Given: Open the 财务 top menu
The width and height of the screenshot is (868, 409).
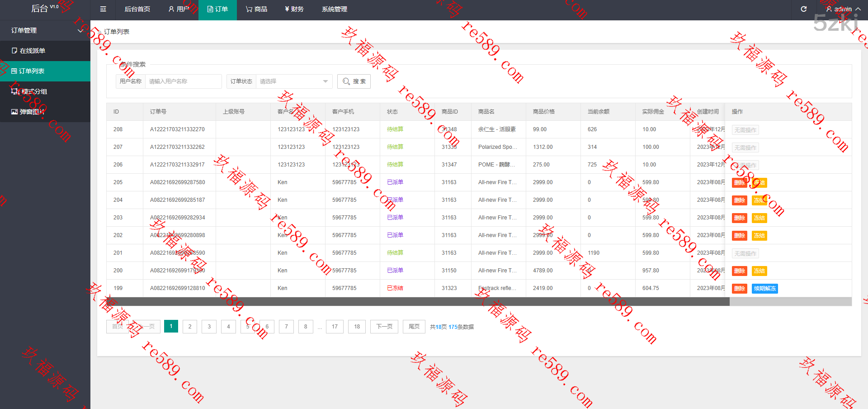Looking at the screenshot, I should 294,9.
